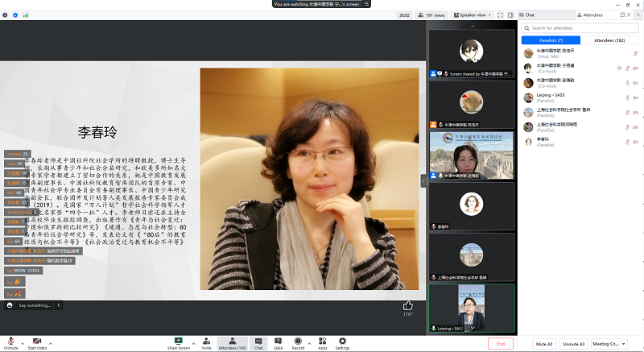
Task: Click the emoji smiley icon in chat box
Action: click(10, 305)
